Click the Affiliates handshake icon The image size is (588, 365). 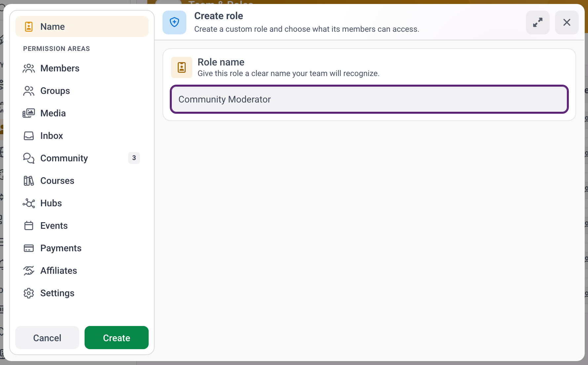pyautogui.click(x=29, y=271)
